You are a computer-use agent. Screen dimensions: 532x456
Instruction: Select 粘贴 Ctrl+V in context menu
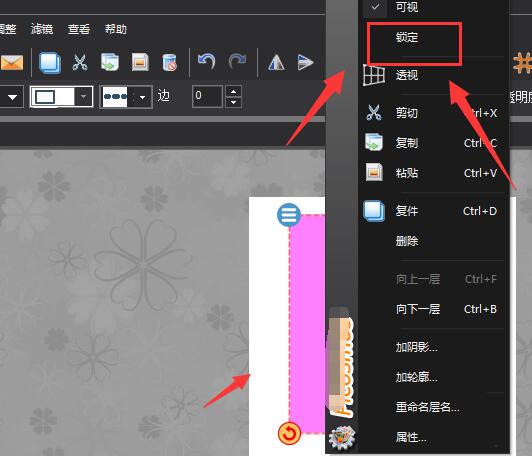[434, 173]
